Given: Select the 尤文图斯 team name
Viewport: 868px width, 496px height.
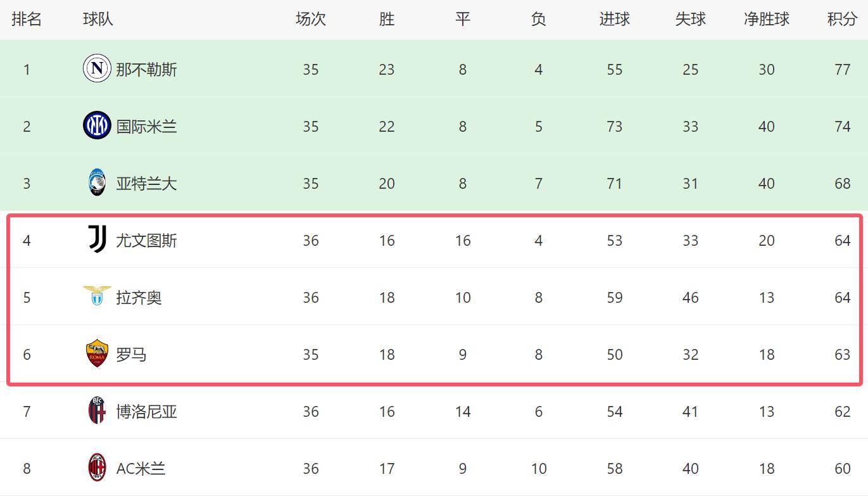Looking at the screenshot, I should [146, 240].
